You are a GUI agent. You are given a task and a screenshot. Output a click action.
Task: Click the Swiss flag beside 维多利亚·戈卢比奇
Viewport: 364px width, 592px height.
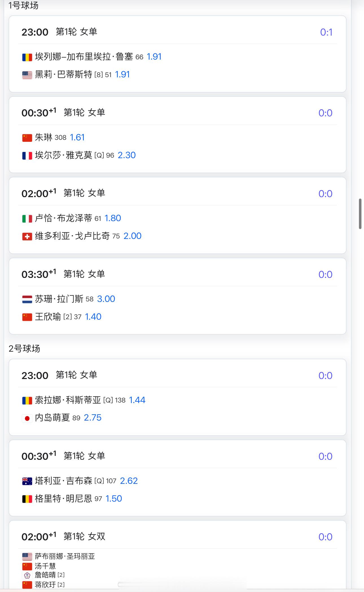coord(27,237)
